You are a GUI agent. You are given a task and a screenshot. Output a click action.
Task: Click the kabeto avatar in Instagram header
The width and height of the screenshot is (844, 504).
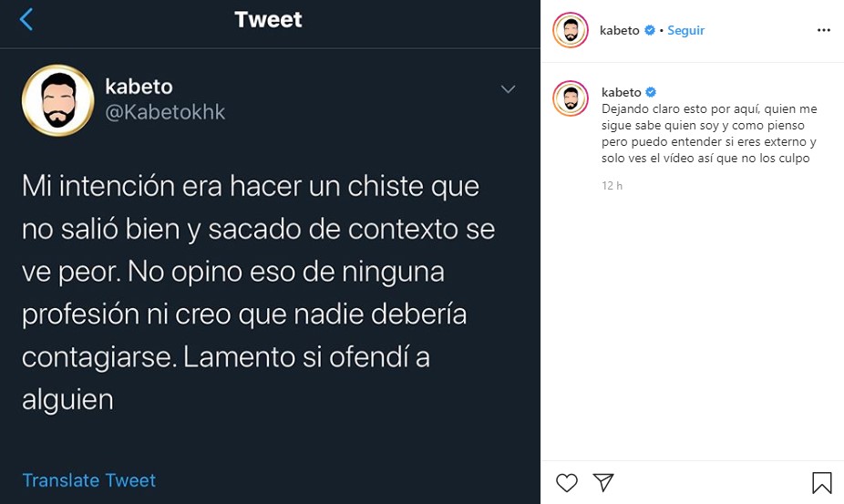point(571,30)
